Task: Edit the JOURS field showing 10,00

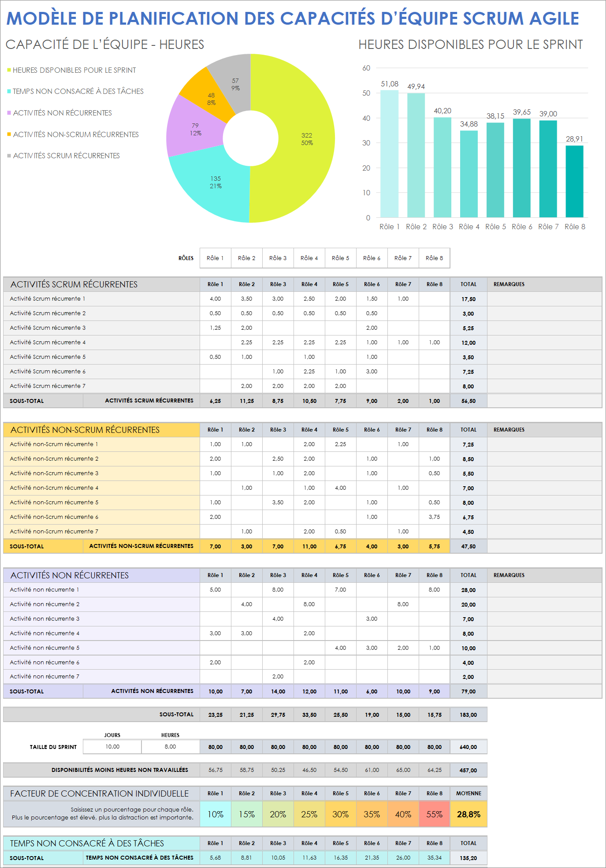Action: click(x=112, y=747)
